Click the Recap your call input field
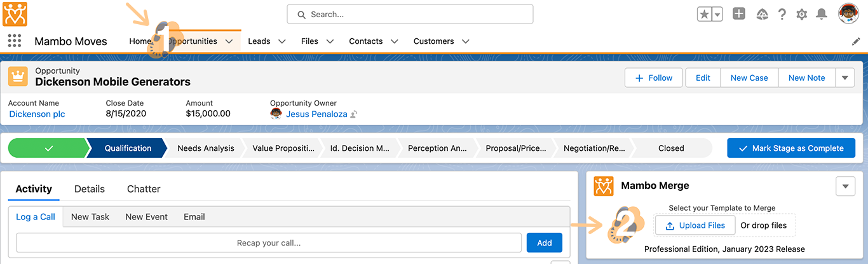This screenshot has width=868, height=264. pyautogui.click(x=269, y=242)
